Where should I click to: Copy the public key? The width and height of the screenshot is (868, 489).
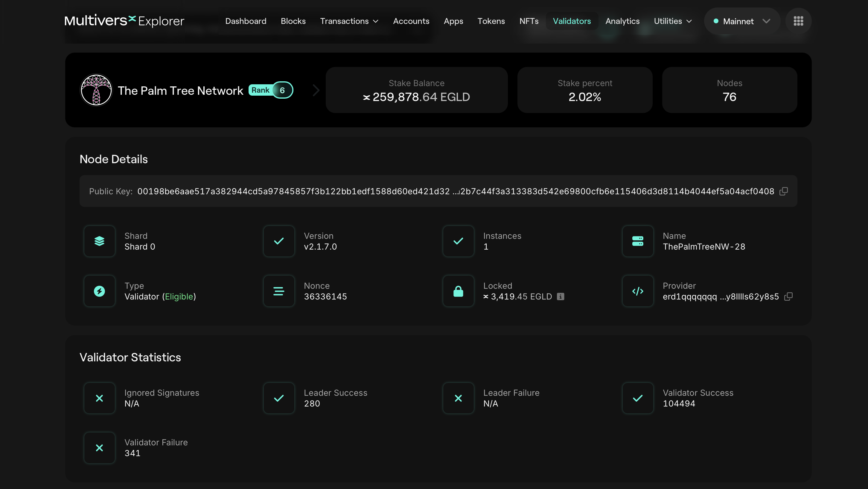783,191
